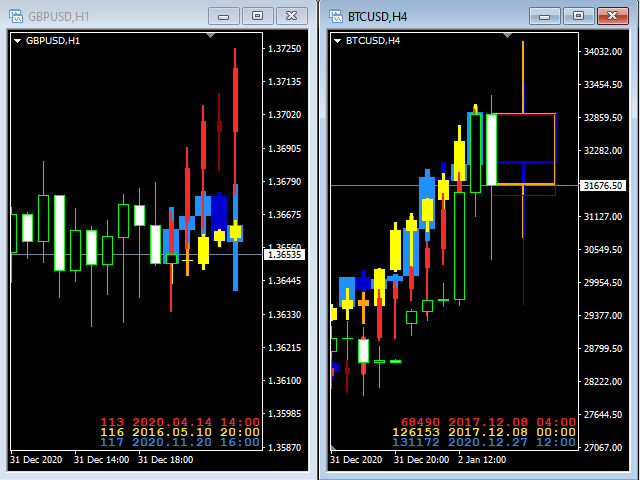
Task: Click the red '113 2020.04.14 14:00' text
Action: tap(180, 422)
